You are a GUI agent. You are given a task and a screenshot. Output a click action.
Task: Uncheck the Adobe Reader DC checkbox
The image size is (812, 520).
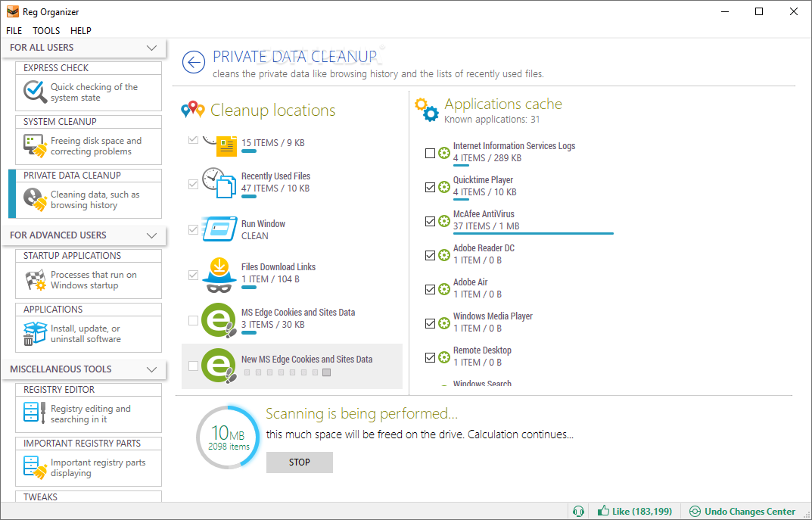point(430,255)
